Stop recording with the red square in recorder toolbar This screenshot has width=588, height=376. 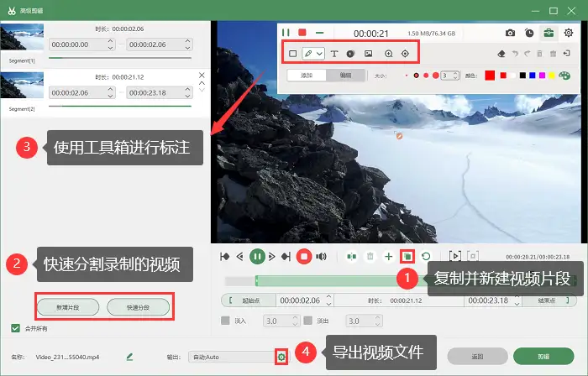click(x=302, y=33)
